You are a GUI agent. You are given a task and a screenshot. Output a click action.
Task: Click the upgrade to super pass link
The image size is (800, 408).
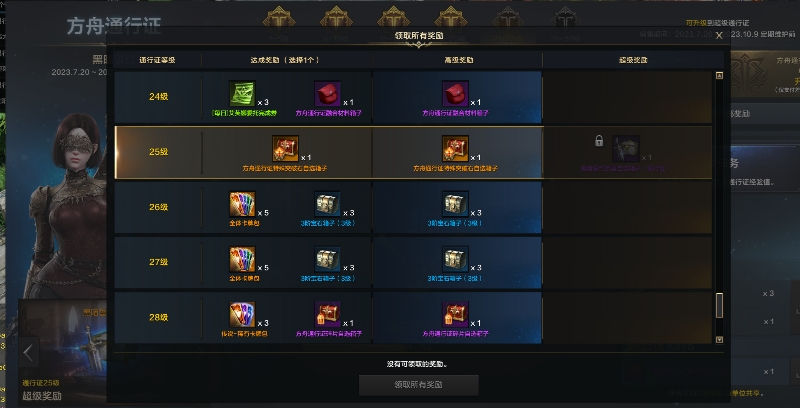pos(717,23)
